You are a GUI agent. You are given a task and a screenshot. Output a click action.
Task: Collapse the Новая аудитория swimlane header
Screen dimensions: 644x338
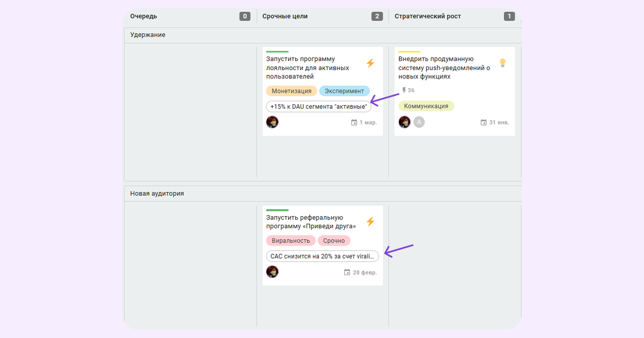157,193
